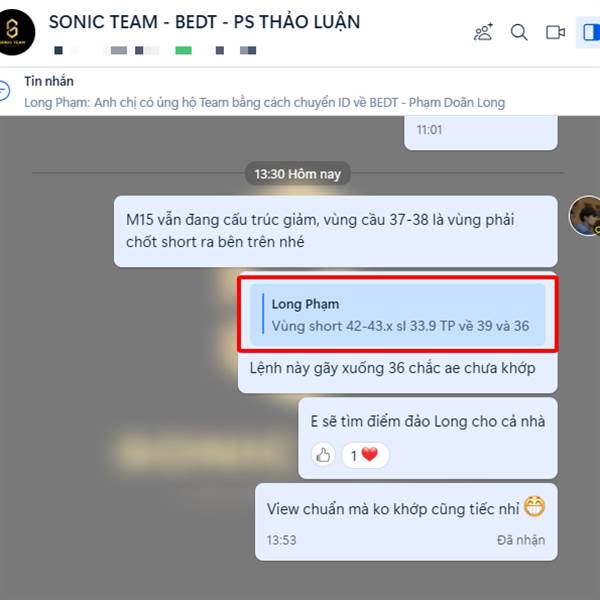Click the 'Đã nhận' delivery status

click(x=521, y=540)
